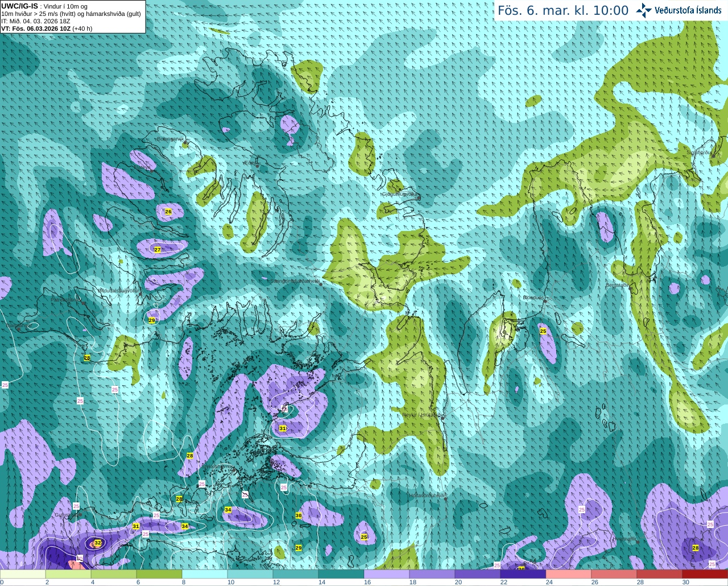Click the legend swatch for 26–28 m/s
Image resolution: width=728 pixels, height=586 pixels.
(x=614, y=574)
